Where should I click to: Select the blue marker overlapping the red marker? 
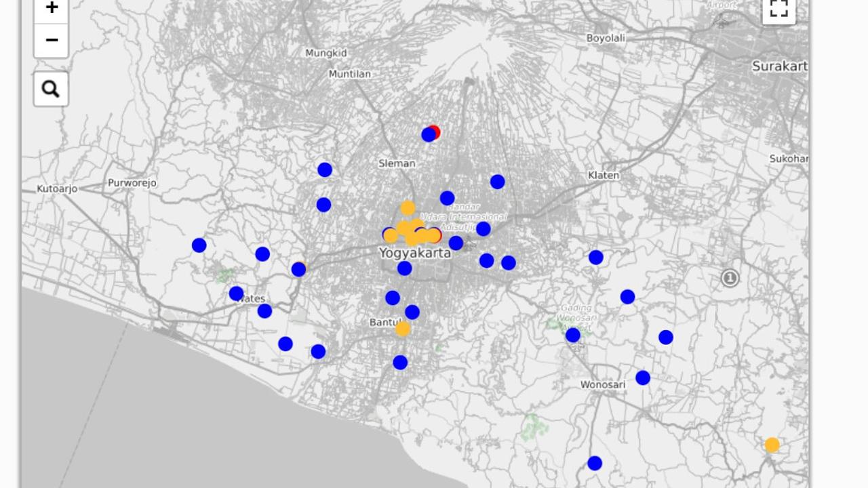428,135
